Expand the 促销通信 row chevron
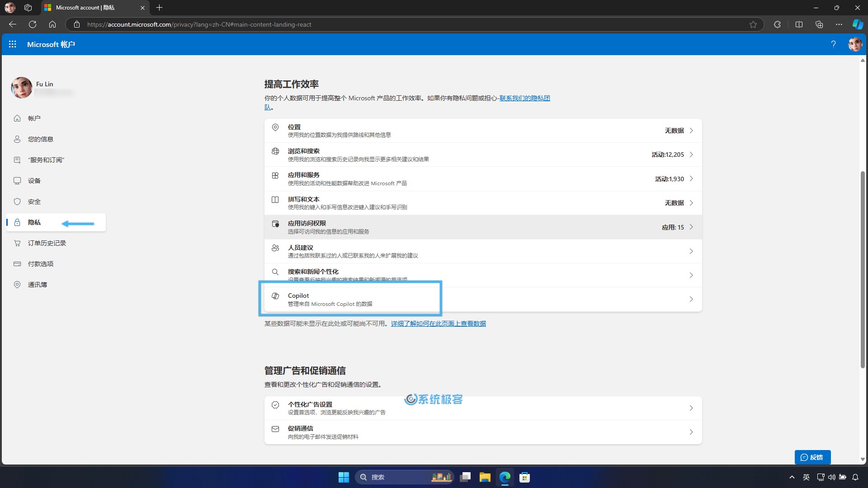This screenshot has height=488, width=868. 691,432
